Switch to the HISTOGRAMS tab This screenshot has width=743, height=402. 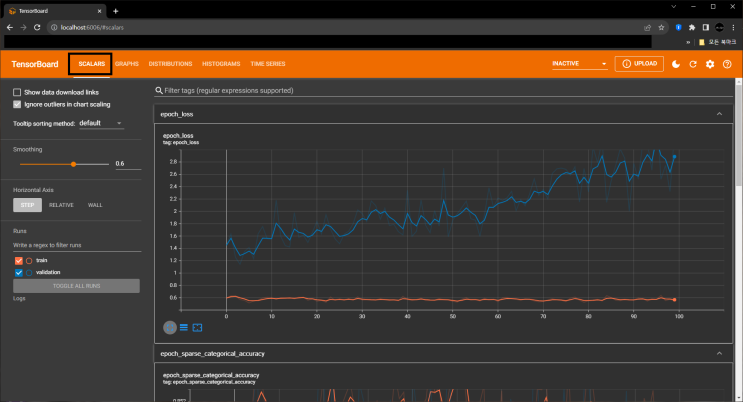pos(221,64)
